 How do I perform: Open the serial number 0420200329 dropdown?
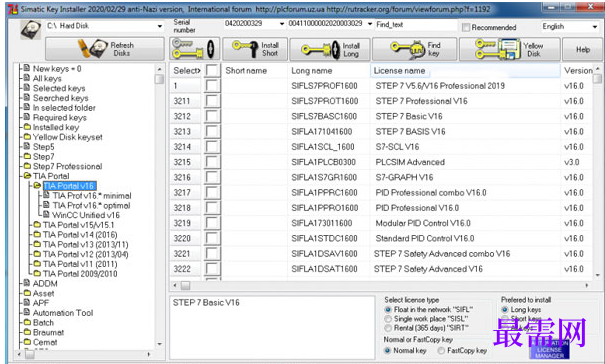(281, 24)
